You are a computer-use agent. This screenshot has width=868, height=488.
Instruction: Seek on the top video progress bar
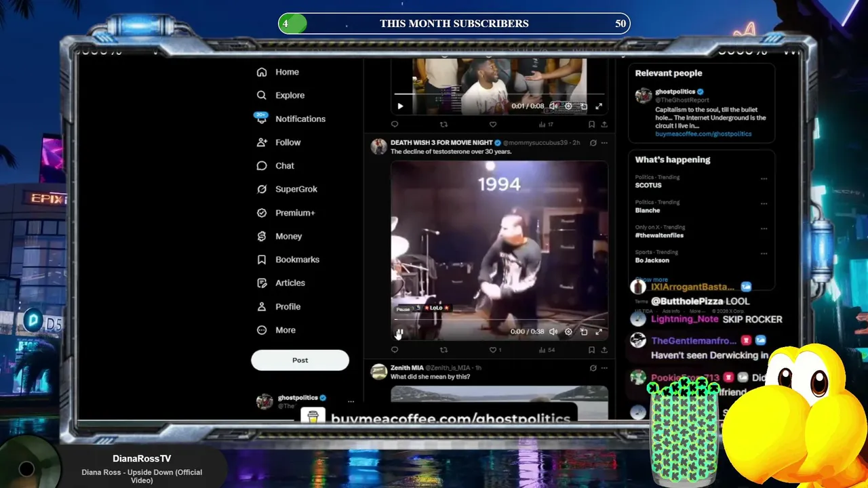point(499,94)
